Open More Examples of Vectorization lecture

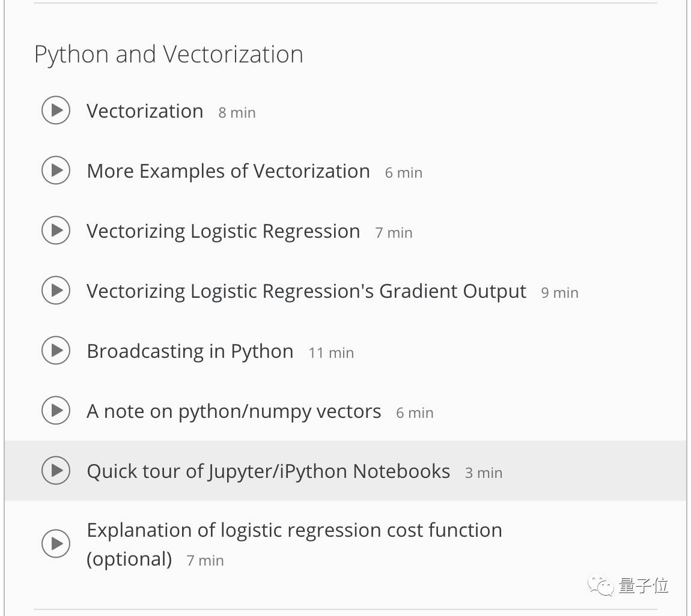click(228, 171)
